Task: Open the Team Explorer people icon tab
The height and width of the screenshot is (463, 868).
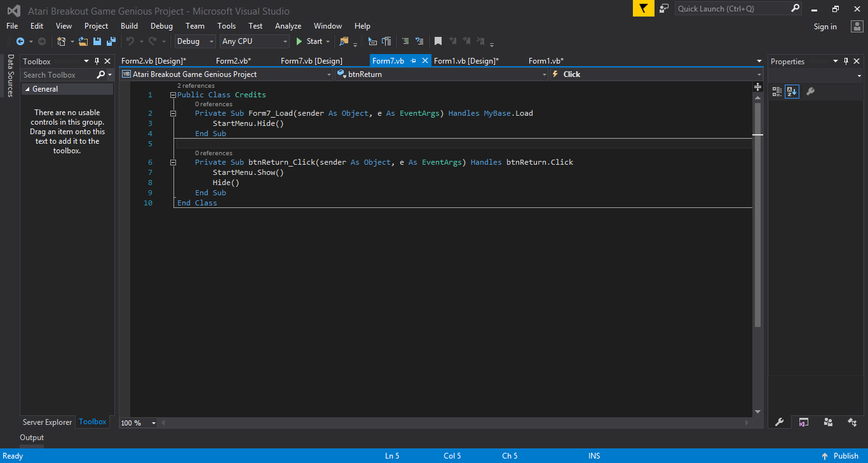Action: (x=828, y=422)
